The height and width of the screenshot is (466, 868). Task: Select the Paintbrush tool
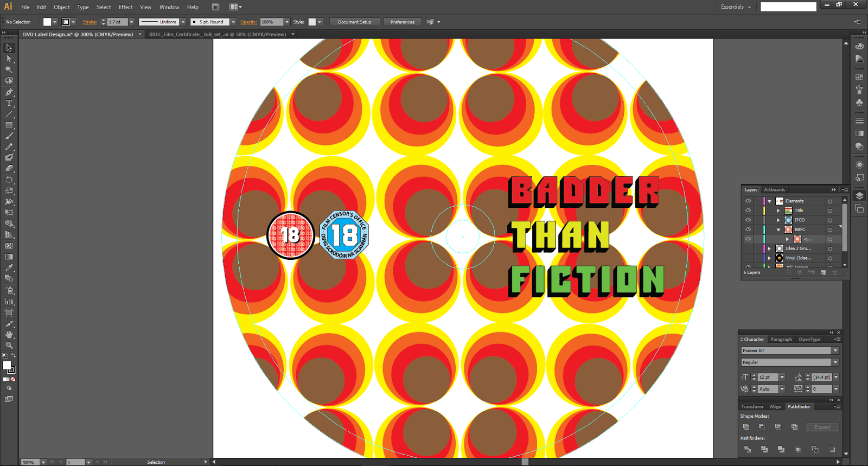point(9,136)
